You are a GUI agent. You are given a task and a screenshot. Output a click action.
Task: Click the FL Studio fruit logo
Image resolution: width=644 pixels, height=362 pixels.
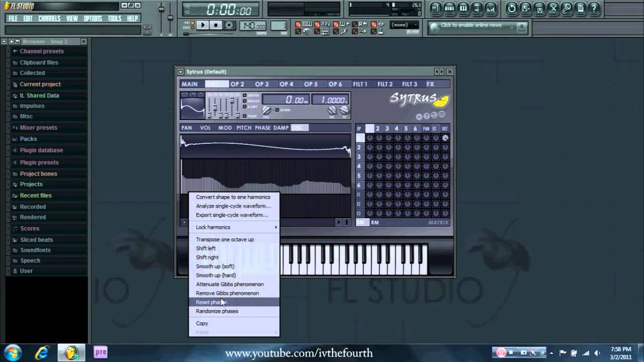[x=7, y=6]
